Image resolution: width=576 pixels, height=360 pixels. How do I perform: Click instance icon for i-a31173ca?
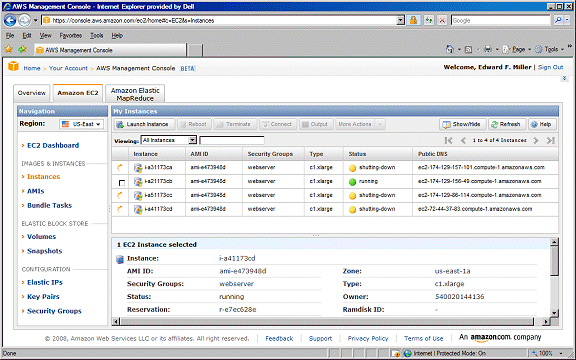pyautogui.click(x=138, y=168)
